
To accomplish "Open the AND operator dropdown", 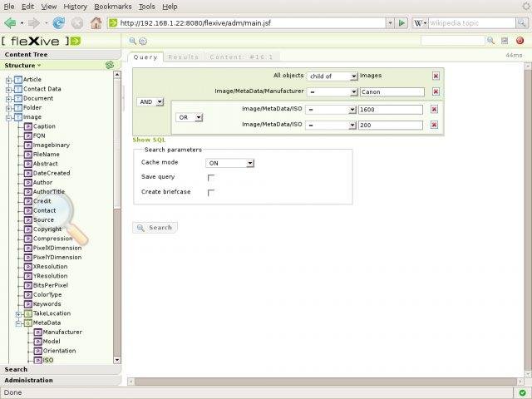I will click(x=150, y=101).
